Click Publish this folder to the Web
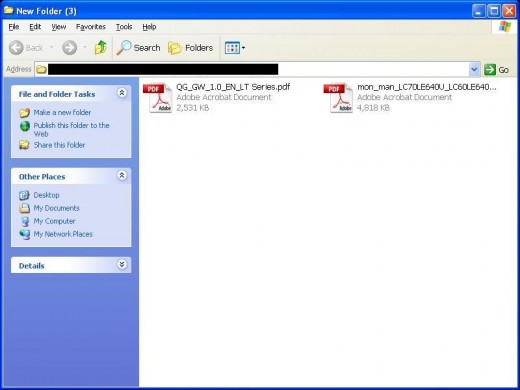The height and width of the screenshot is (390, 520). 71,130
